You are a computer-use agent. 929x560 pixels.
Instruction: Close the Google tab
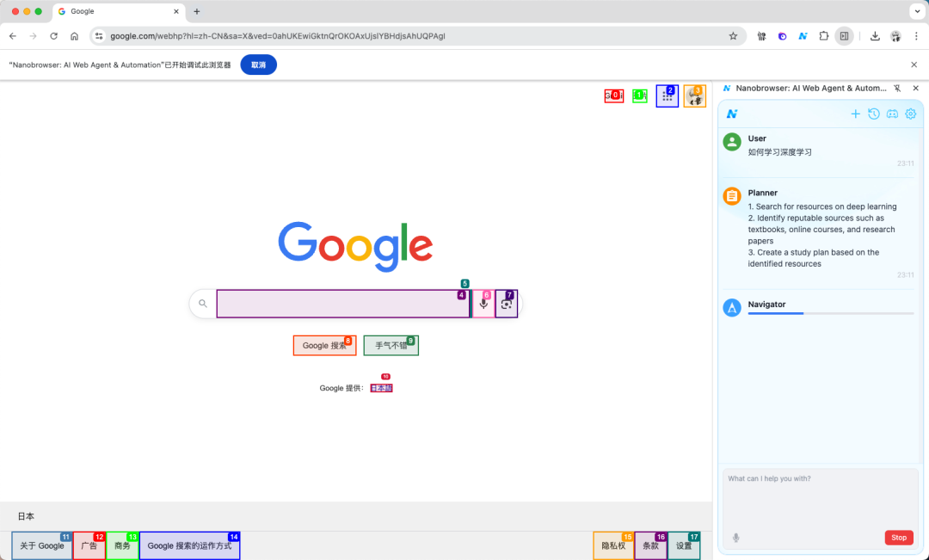(x=176, y=11)
